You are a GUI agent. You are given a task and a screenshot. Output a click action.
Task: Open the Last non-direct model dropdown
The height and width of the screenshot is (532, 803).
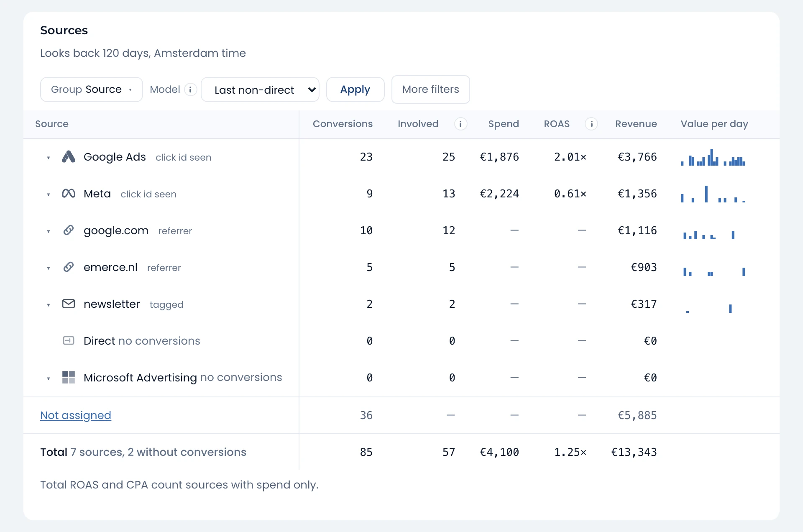pos(260,90)
